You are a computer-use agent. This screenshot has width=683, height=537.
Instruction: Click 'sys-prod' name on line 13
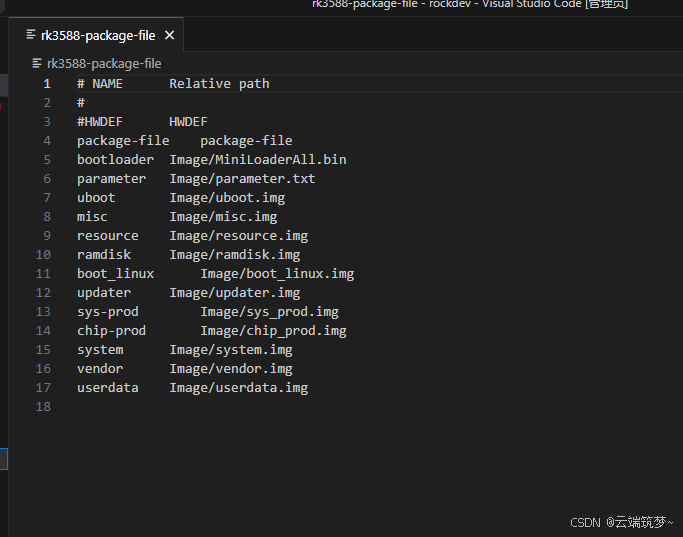[108, 312]
